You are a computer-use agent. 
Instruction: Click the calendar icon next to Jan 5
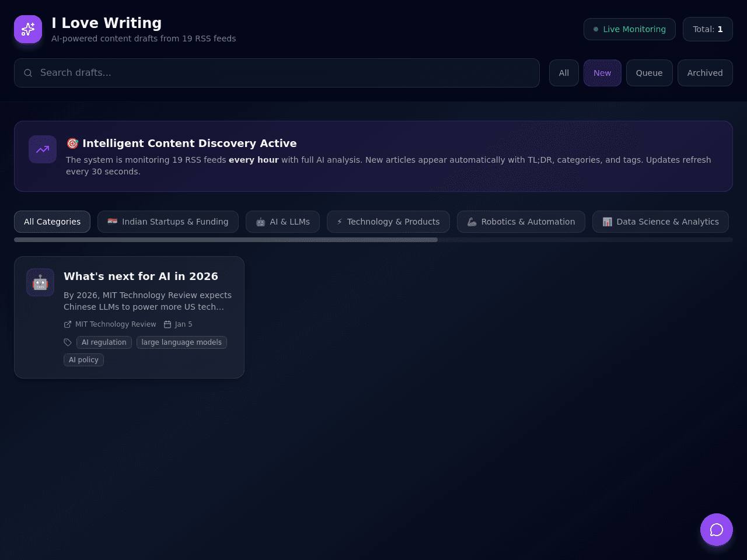(167, 324)
